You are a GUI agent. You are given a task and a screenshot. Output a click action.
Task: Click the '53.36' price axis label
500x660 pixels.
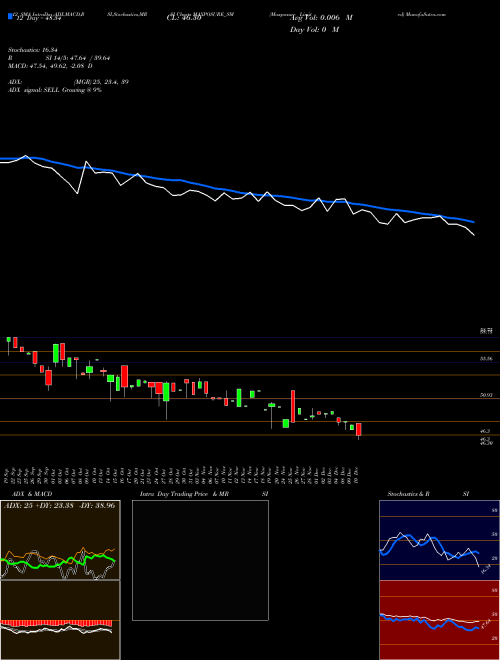click(486, 359)
